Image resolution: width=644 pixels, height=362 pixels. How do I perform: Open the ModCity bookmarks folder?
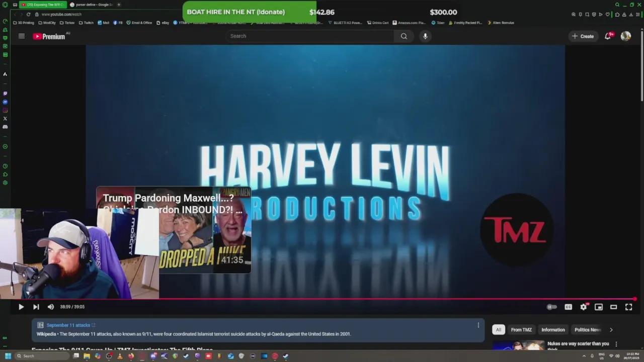pyautogui.click(x=47, y=23)
